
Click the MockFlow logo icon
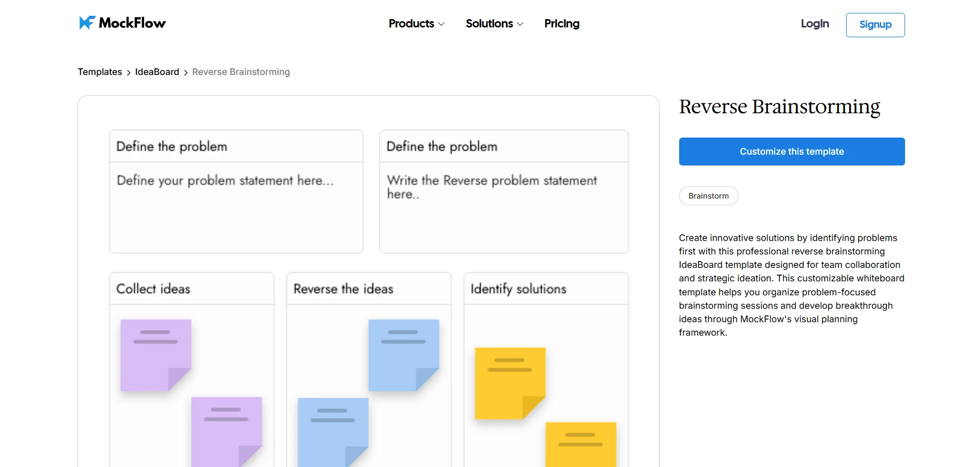tap(87, 22)
